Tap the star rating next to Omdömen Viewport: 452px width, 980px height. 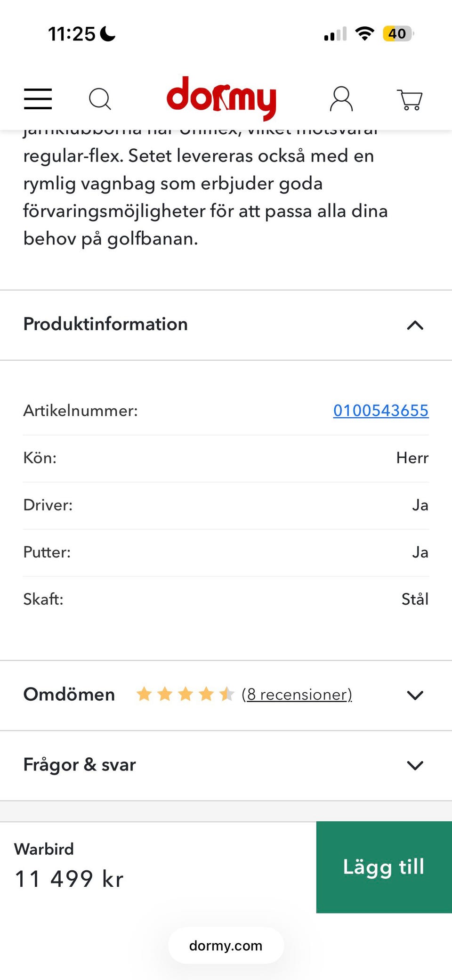185,694
